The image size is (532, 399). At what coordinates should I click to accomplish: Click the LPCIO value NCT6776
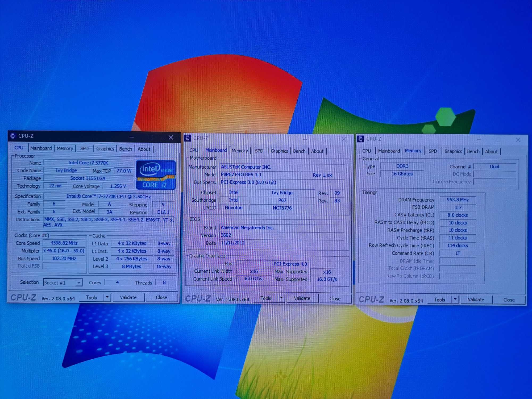pyautogui.click(x=282, y=208)
